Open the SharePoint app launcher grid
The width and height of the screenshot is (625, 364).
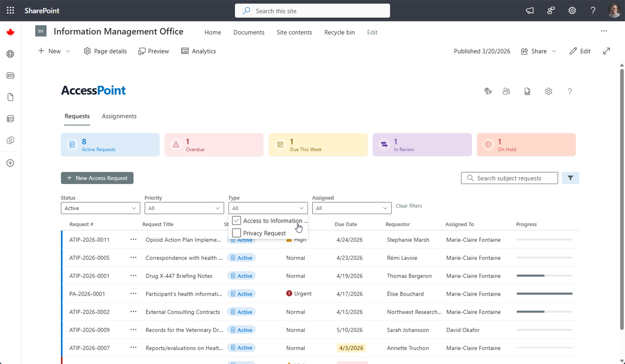[x=11, y=11]
